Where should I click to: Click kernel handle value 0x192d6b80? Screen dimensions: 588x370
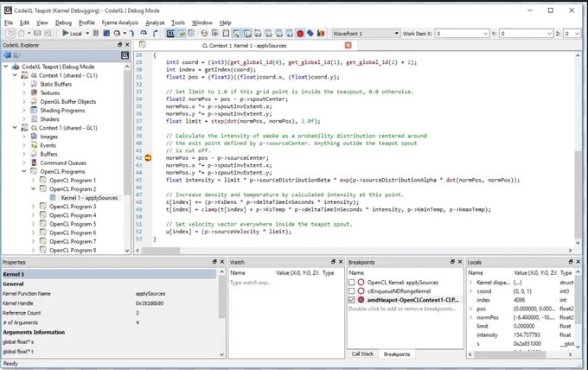[150, 303]
